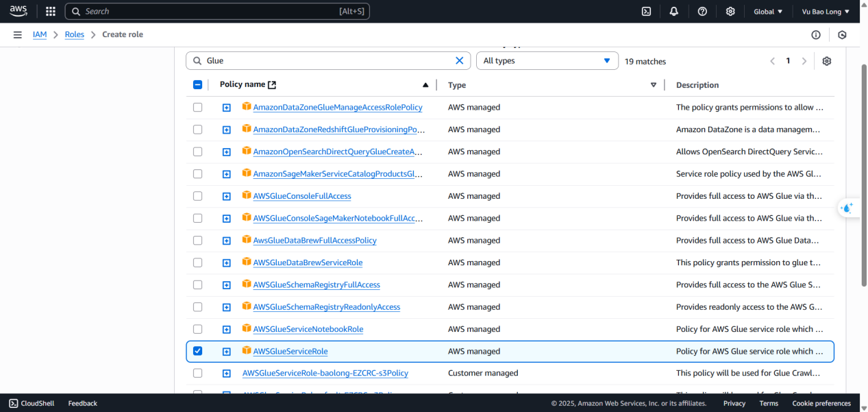This screenshot has height=412, width=868.
Task: Open the top bar settings gear
Action: (x=730, y=12)
